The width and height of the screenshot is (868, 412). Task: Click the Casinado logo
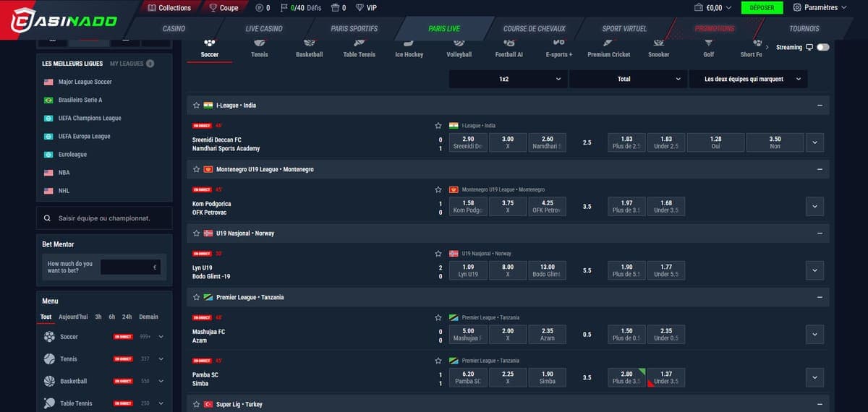tap(63, 21)
